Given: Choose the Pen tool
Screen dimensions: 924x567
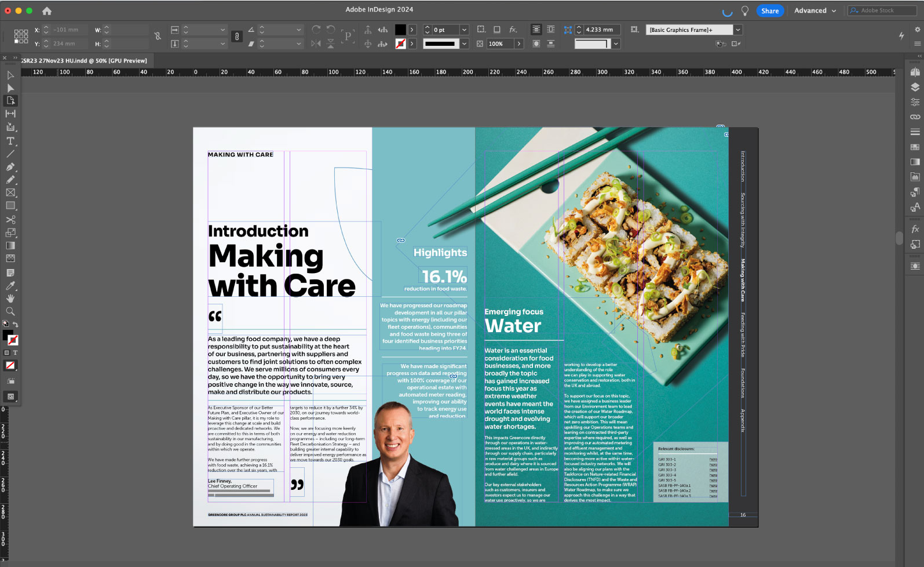Looking at the screenshot, I should point(10,167).
